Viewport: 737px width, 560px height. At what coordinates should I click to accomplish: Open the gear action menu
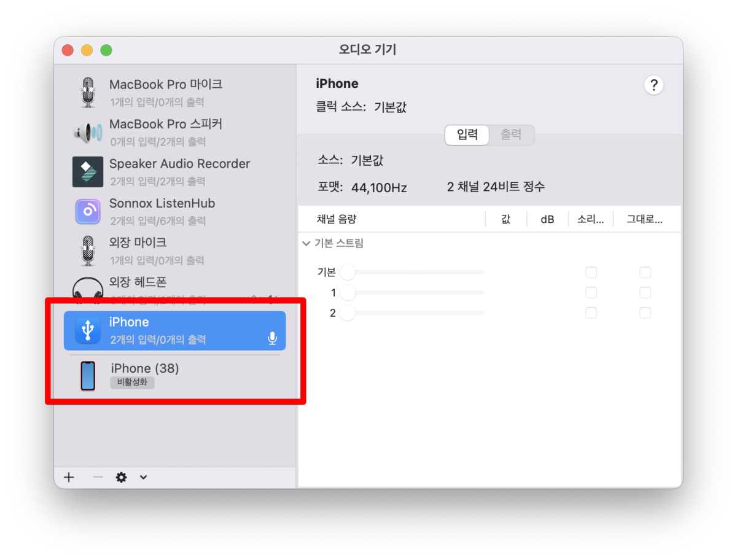[122, 477]
